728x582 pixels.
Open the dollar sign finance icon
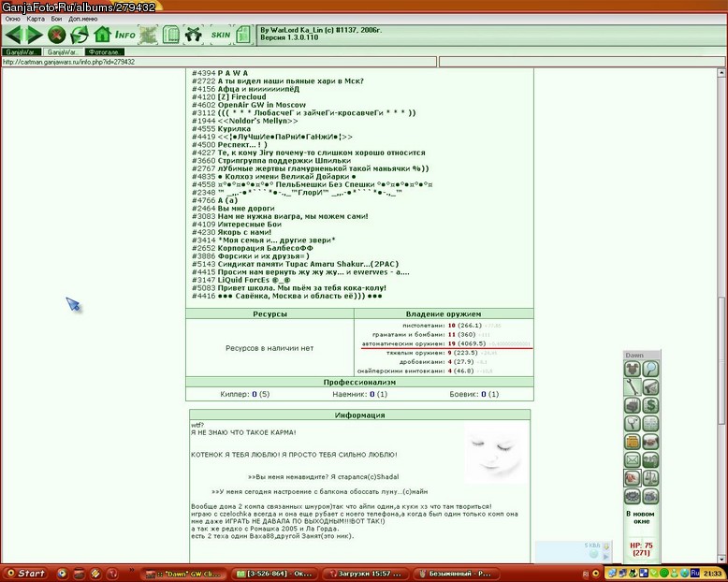pyautogui.click(x=650, y=405)
